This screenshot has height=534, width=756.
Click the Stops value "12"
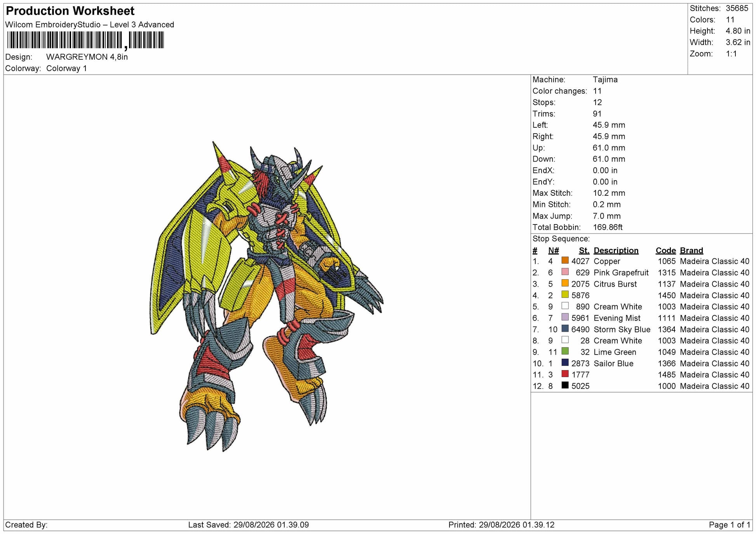click(597, 102)
